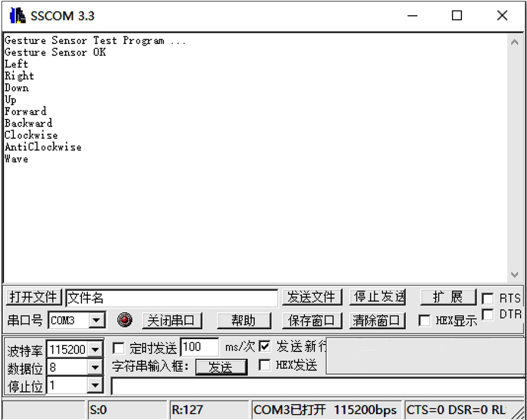Click the 清除窗口 clear window button

[x=378, y=320]
